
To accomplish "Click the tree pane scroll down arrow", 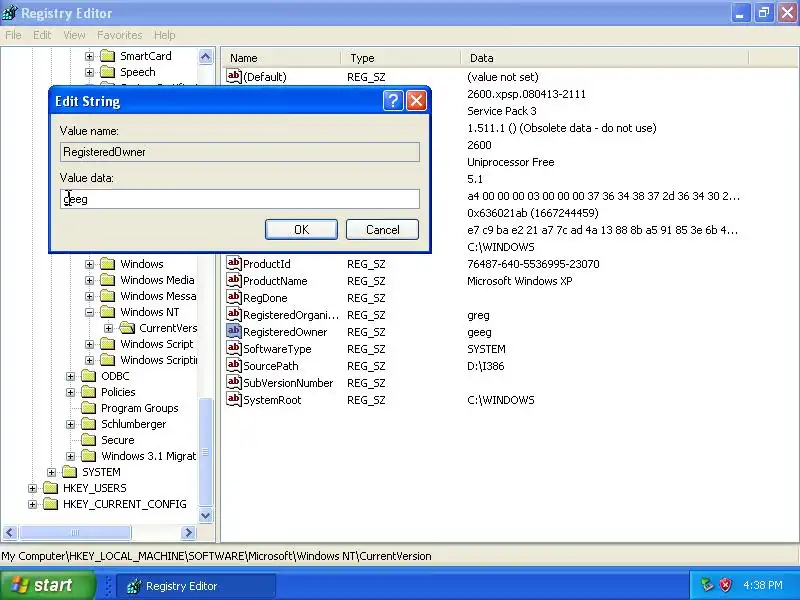I will [206, 515].
